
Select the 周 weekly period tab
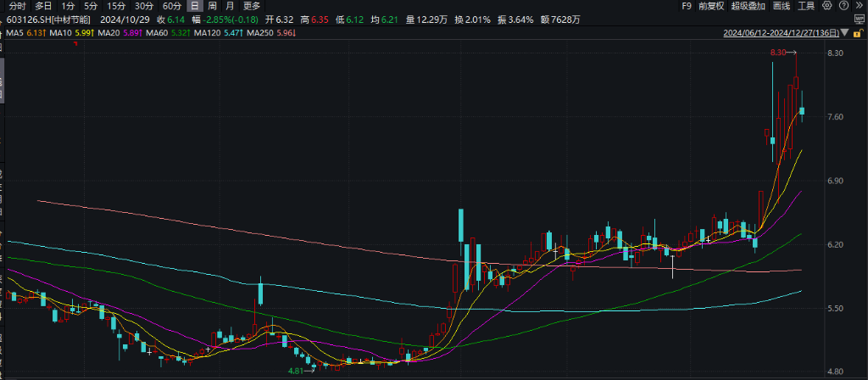tap(212, 6)
